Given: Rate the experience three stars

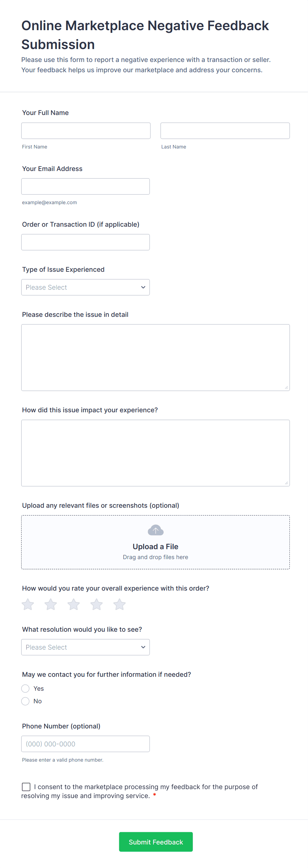Looking at the screenshot, I should coord(74,605).
